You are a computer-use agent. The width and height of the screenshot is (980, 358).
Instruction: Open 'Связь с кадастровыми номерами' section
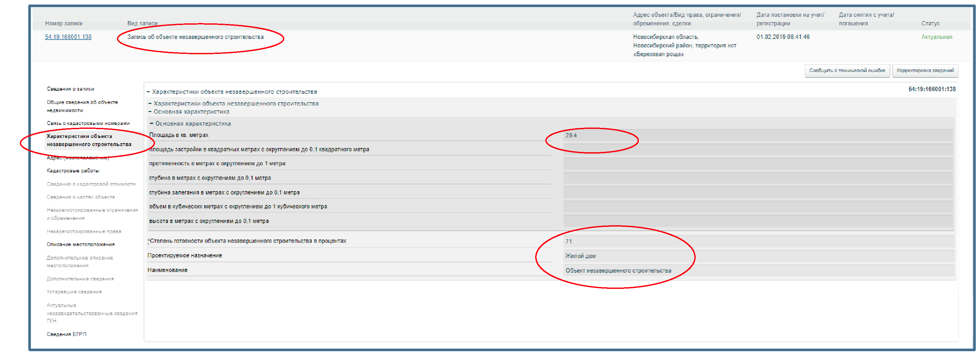(88, 124)
